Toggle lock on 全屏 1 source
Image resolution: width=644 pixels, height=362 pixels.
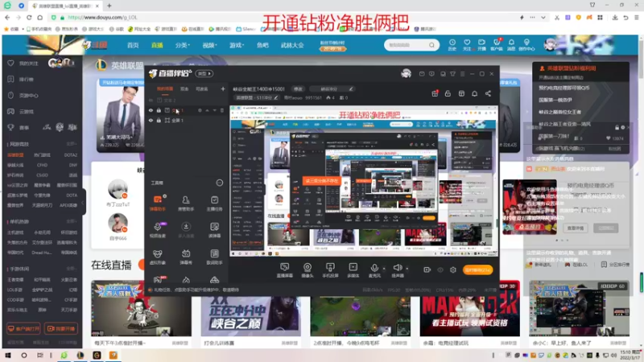pyautogui.click(x=159, y=120)
